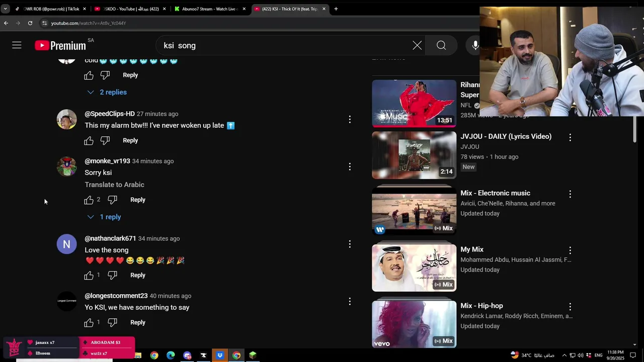This screenshot has height=362, width=644.
Task: Run the search with the magnifier button
Action: [x=441, y=45]
